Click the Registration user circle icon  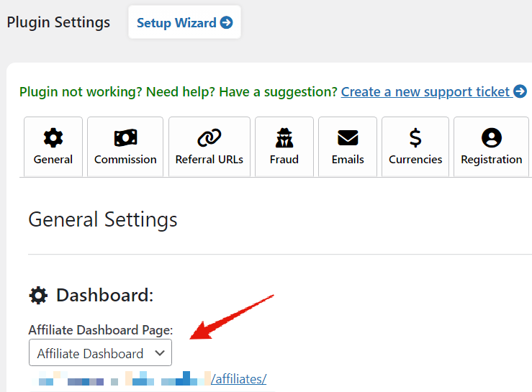tap(492, 137)
